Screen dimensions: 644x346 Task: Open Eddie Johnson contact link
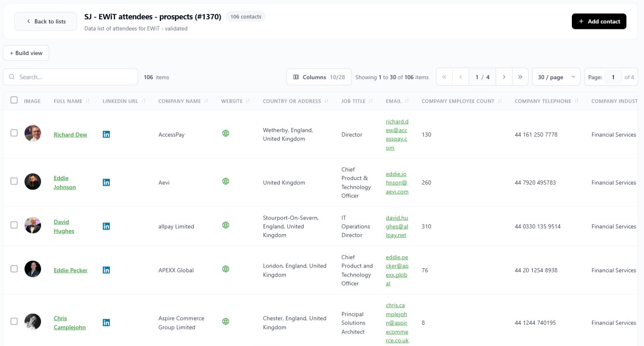tap(65, 182)
